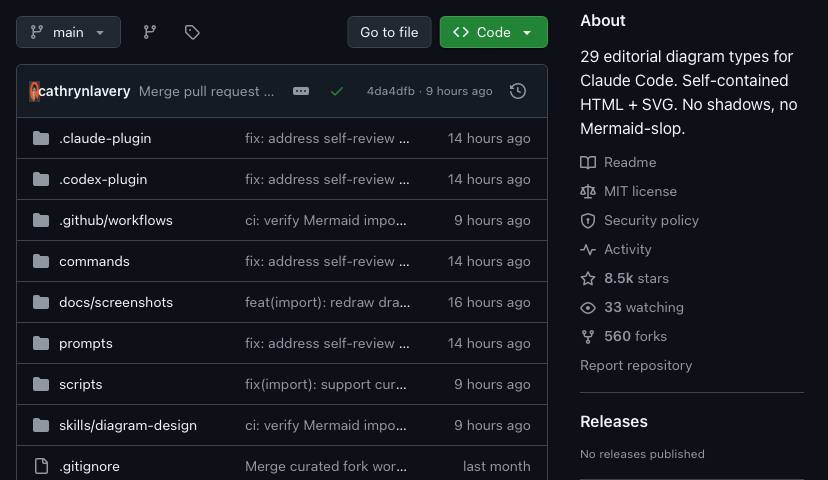Click the license scales icon
This screenshot has height=480, width=828.
(x=588, y=192)
